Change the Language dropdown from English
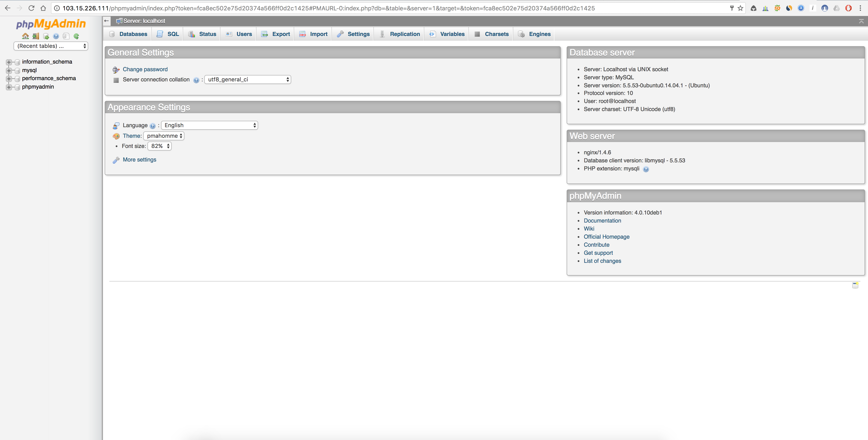This screenshot has height=440, width=868. point(209,125)
